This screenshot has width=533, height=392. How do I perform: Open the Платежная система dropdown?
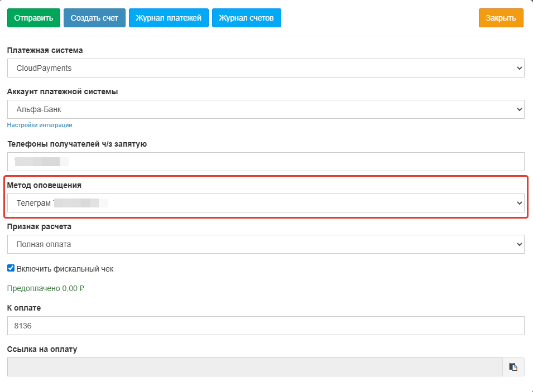coord(266,68)
